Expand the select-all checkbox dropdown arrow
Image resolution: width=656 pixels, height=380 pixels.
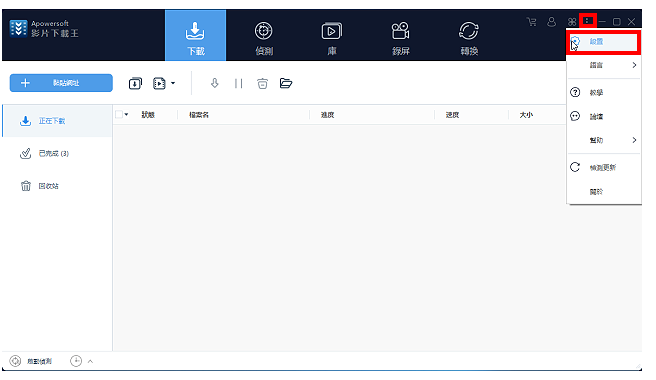126,114
